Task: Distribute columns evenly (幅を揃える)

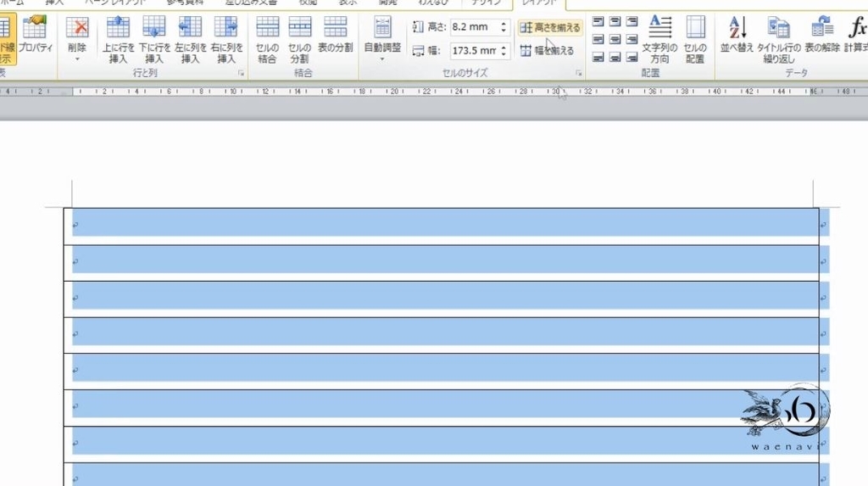Action: 547,50
